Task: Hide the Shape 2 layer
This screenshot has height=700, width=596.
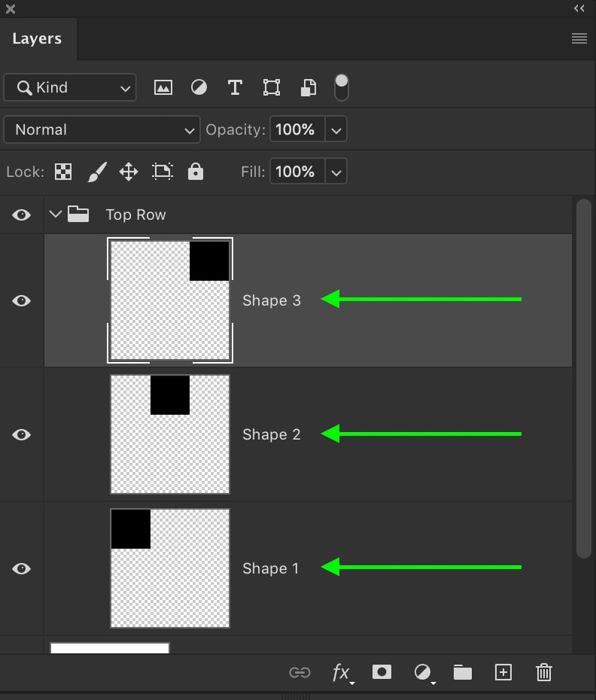Action: coord(21,434)
